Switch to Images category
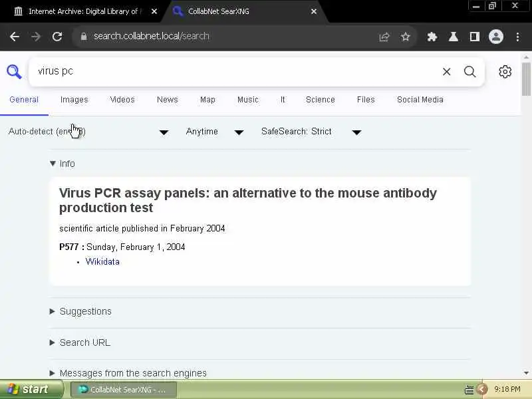 (74, 100)
